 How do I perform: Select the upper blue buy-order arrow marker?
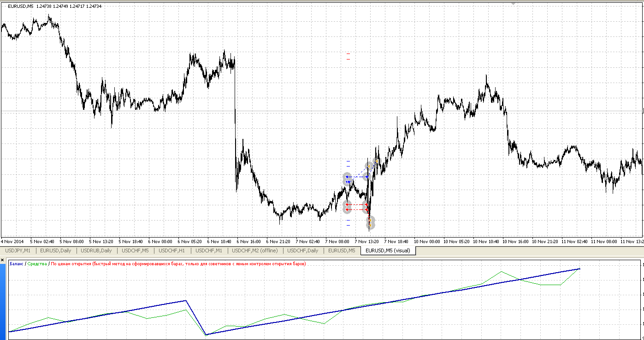347,177
